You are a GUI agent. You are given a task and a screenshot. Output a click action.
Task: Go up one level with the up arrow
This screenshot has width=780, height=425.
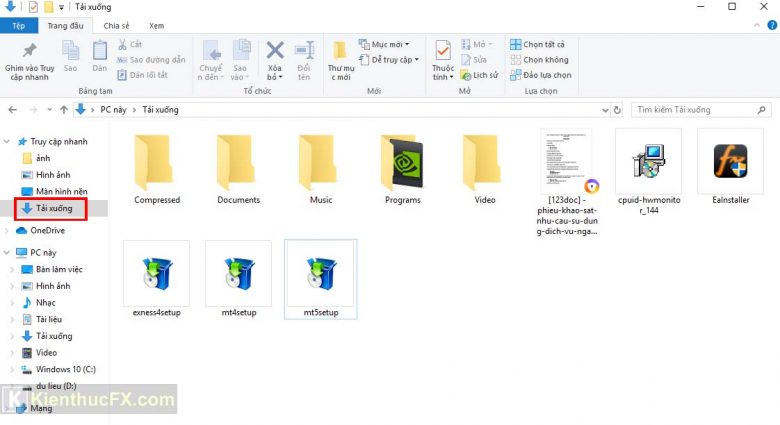coord(61,109)
